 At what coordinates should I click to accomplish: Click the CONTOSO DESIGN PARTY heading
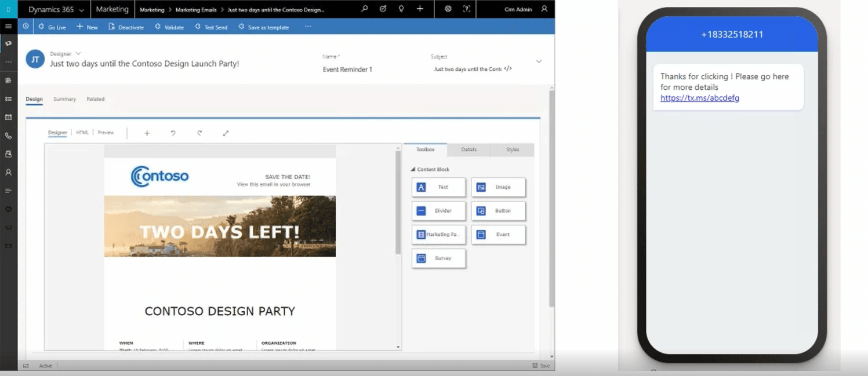220,311
